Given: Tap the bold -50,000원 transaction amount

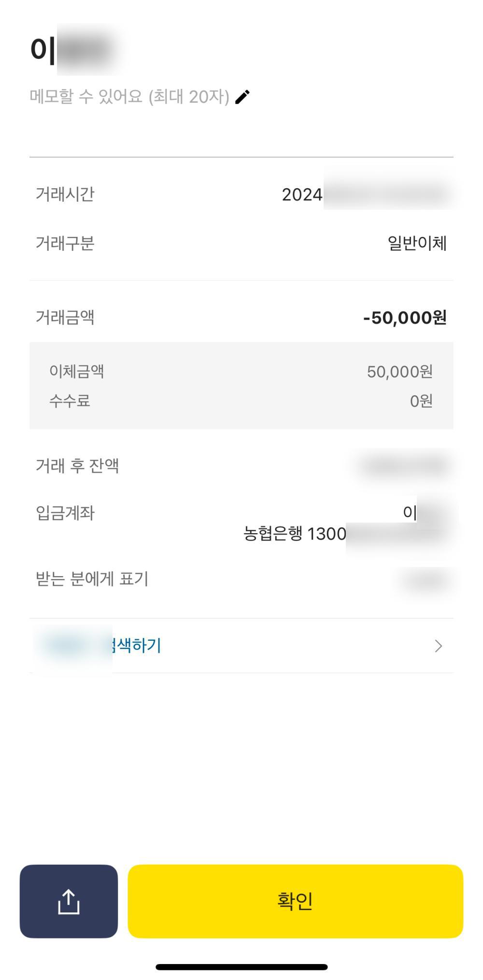Looking at the screenshot, I should (405, 317).
